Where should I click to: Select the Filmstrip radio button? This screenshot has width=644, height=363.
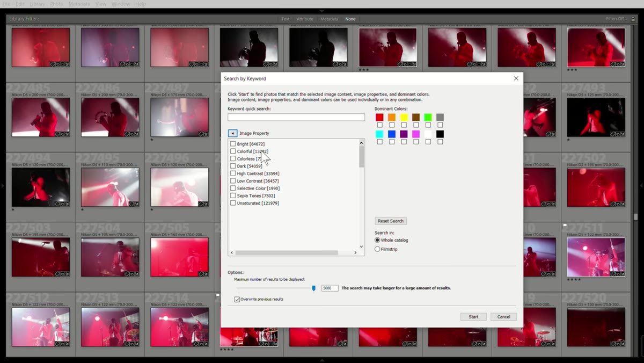point(377,249)
